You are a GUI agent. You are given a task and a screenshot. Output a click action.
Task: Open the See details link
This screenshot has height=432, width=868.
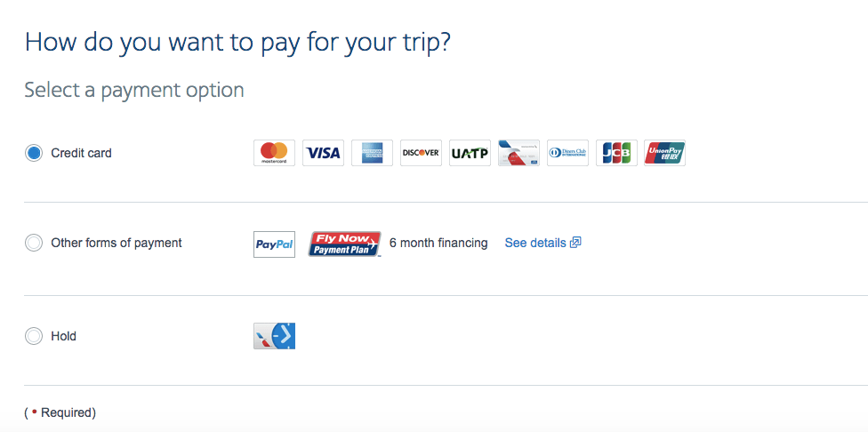click(x=534, y=243)
